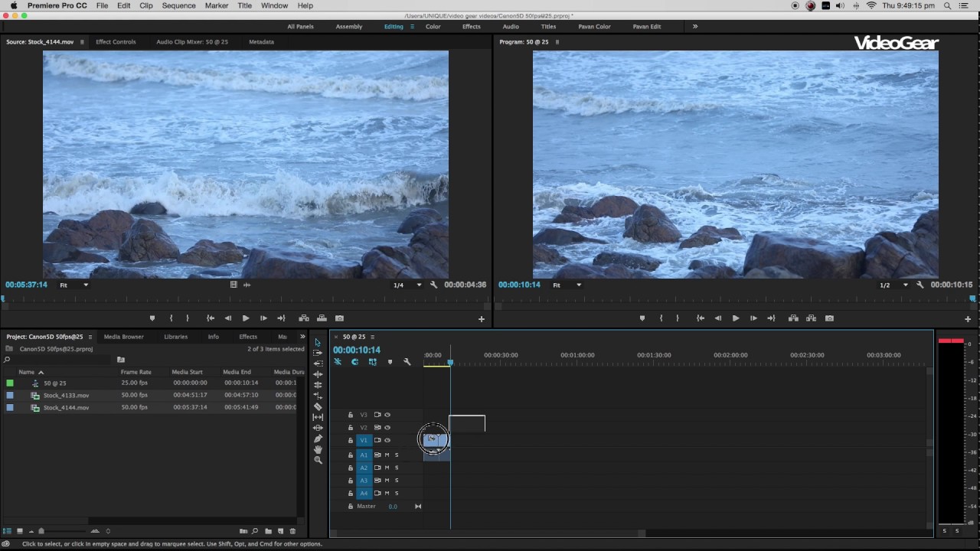Click green label swatch of 50 @ 25
The width and height of the screenshot is (980, 551).
[10, 383]
